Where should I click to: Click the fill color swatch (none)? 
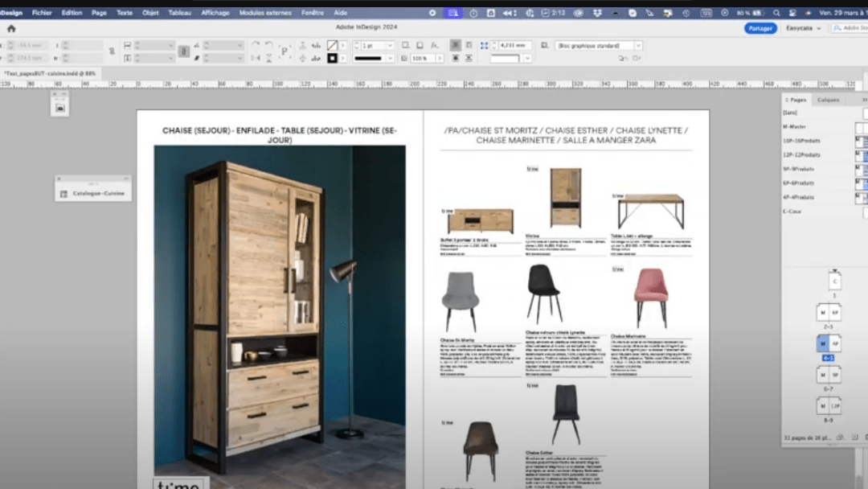[332, 45]
